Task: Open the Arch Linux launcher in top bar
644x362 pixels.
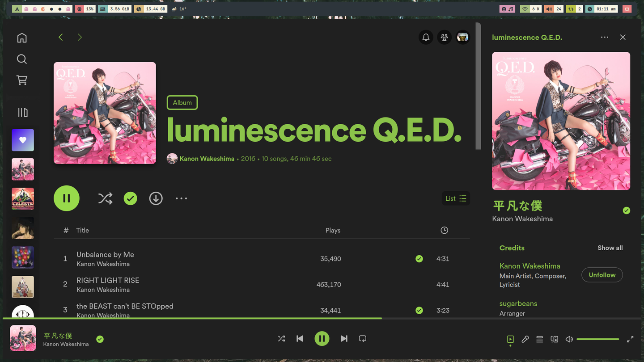Action: (x=17, y=9)
